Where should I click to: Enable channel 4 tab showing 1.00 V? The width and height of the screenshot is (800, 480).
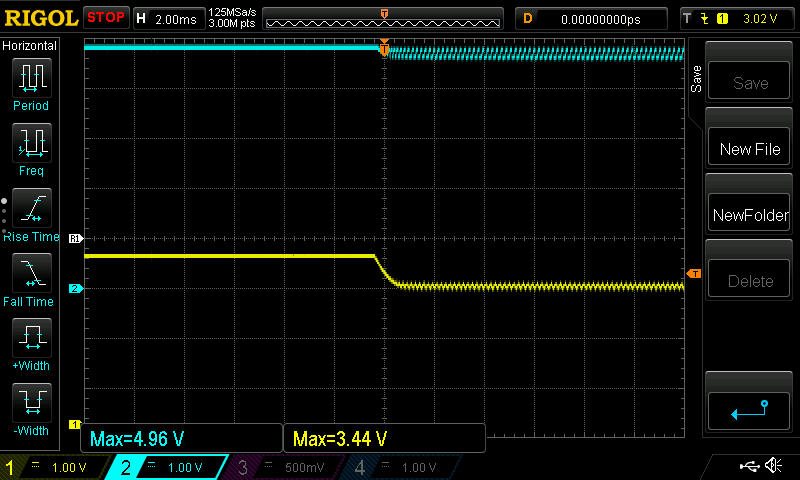[401, 467]
